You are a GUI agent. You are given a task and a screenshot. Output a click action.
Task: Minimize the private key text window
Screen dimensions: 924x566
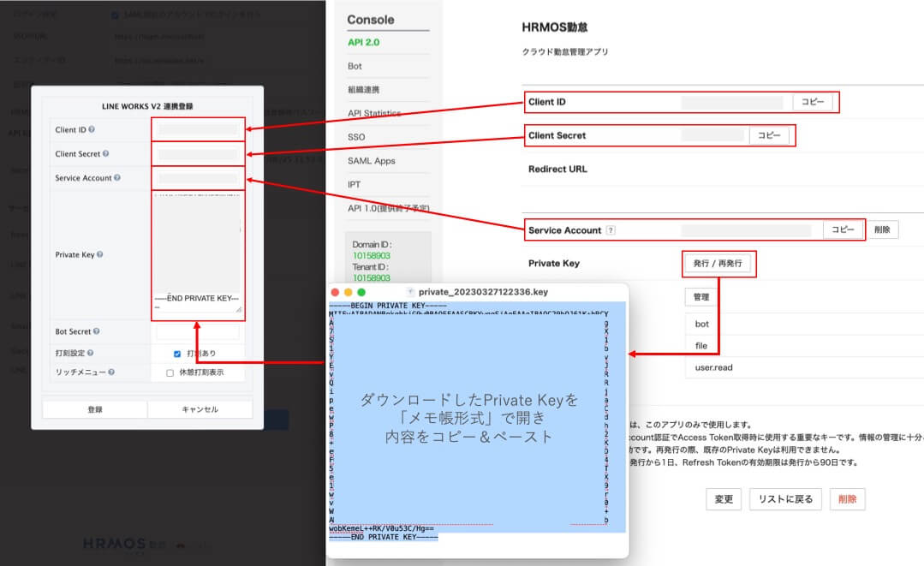(349, 292)
